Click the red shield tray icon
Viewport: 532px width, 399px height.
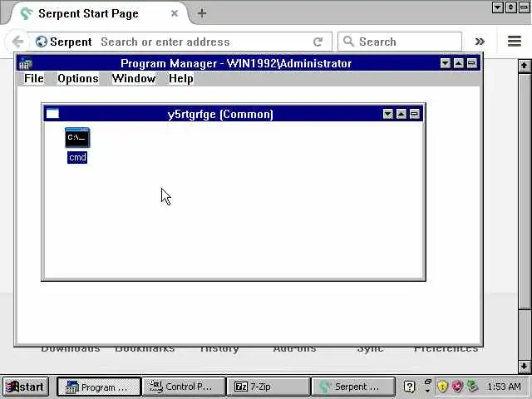(458, 387)
